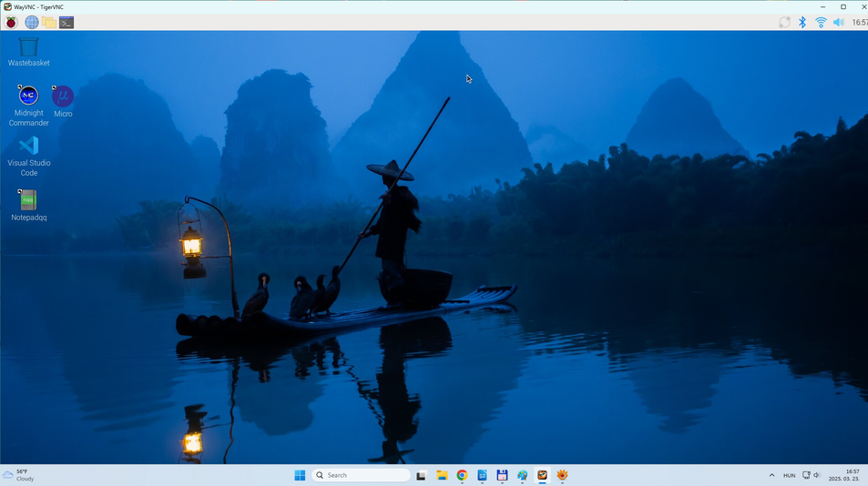Switch to Google Chrome on the taskbar
This screenshot has width=868, height=486.
(462, 475)
